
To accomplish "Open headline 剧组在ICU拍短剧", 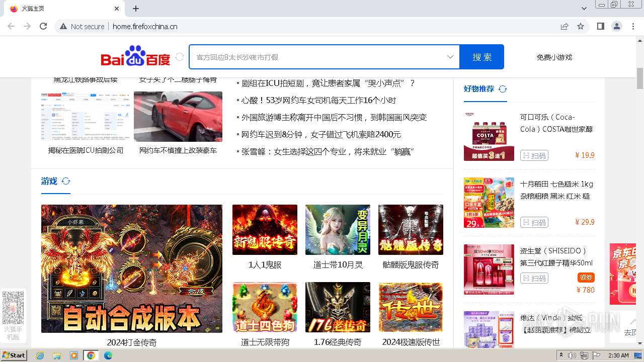I will [328, 83].
